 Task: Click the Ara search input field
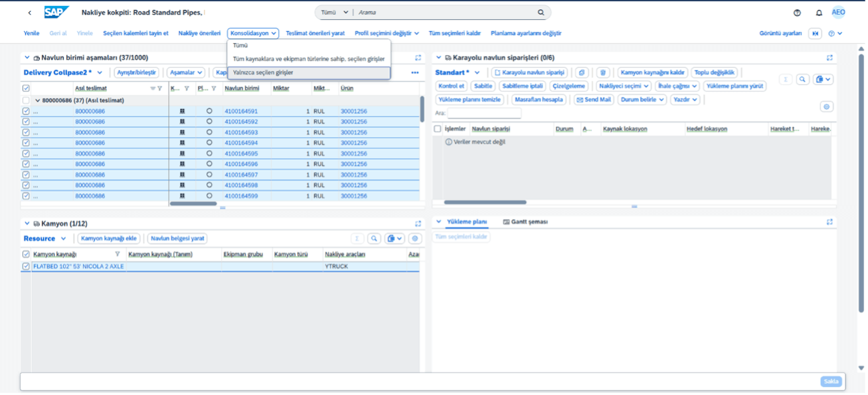[484, 113]
